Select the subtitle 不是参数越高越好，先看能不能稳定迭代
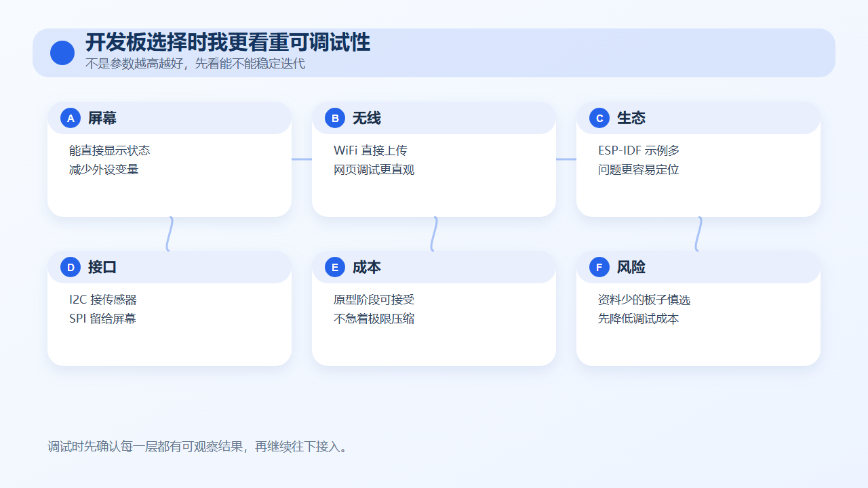The width and height of the screenshot is (868, 488). [x=195, y=64]
